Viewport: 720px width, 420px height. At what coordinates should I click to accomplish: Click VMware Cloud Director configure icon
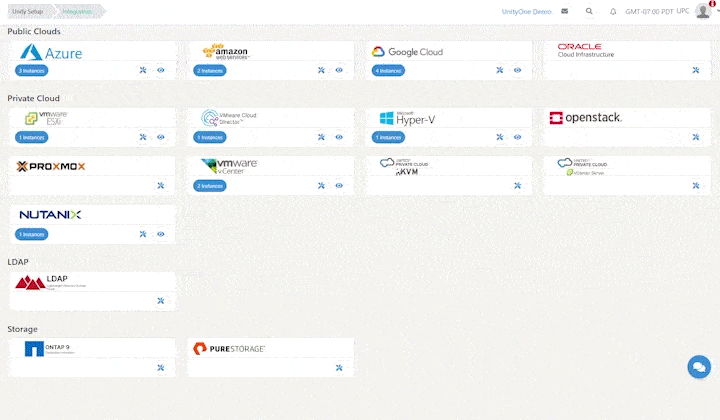(x=321, y=137)
